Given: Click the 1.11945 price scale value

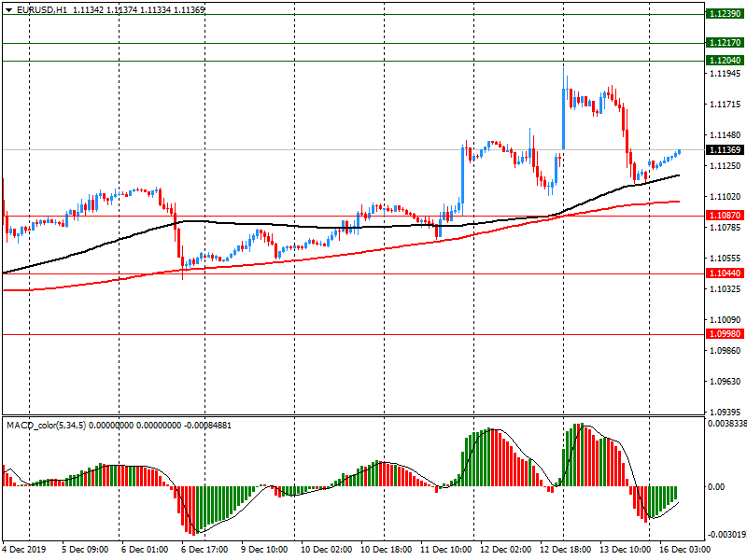Looking at the screenshot, I should point(726,74).
